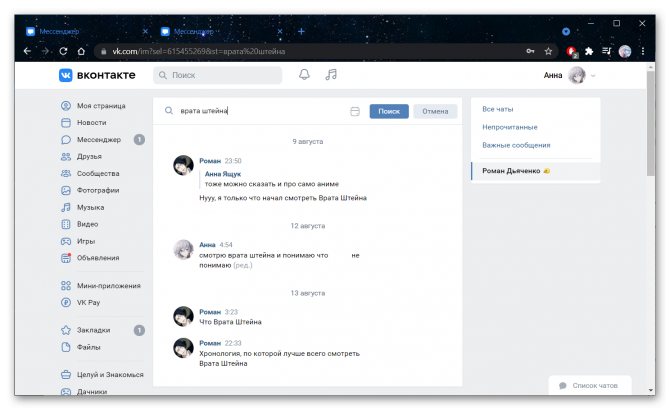Open a new browser tab with plus
The height and width of the screenshot is (410, 670).
click(x=301, y=31)
